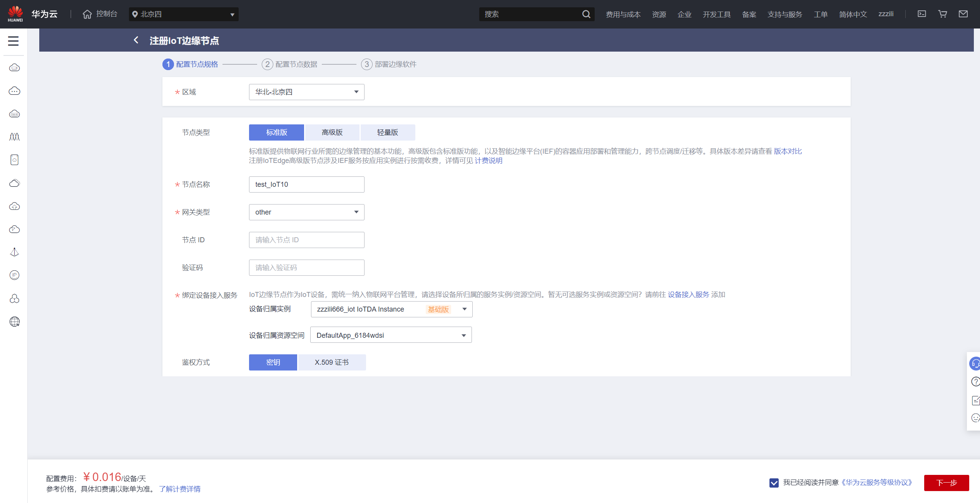Choose X.509 证书 authentication method
980x503 pixels.
point(331,362)
